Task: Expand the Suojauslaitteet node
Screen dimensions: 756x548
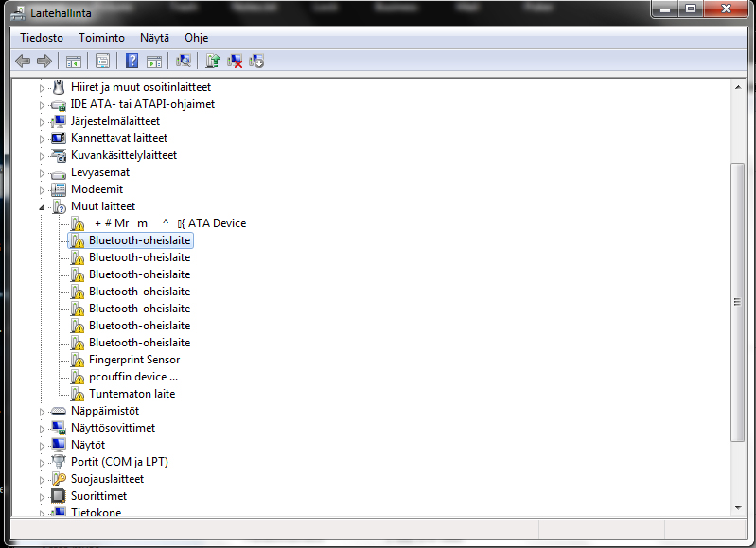Action: coord(42,480)
